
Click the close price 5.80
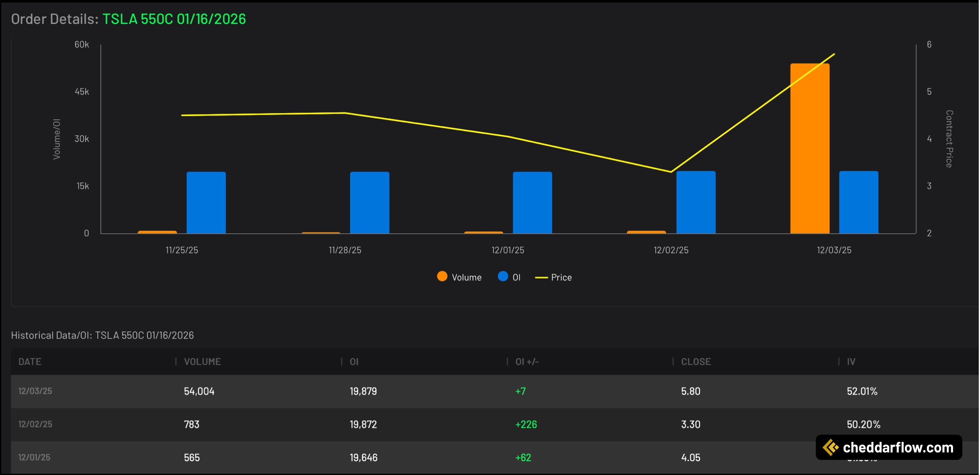click(x=691, y=391)
